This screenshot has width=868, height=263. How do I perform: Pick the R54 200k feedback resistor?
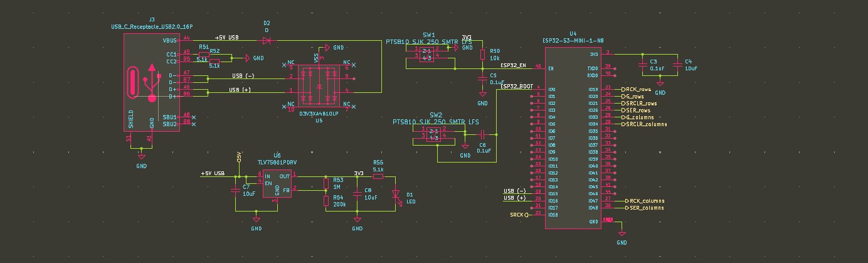click(x=326, y=200)
